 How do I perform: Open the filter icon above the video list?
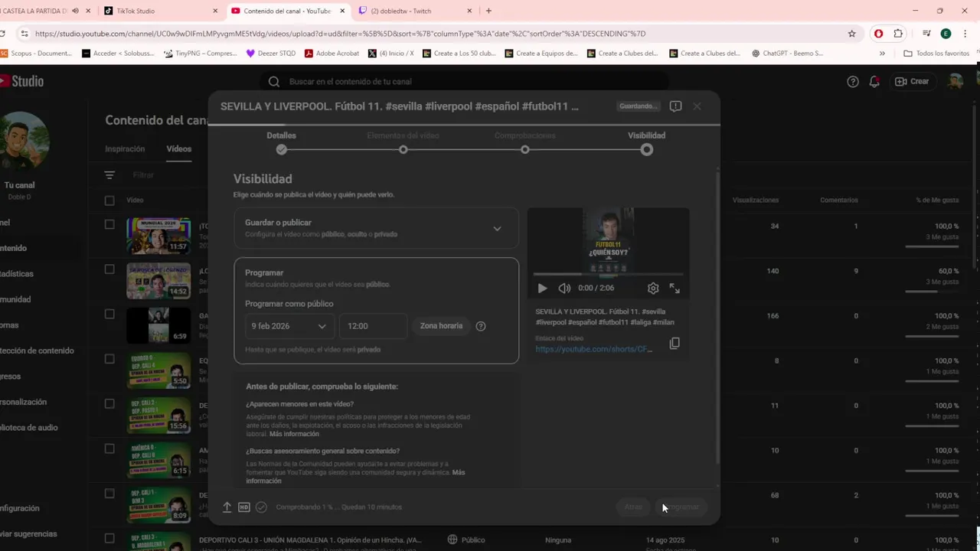[x=109, y=175]
